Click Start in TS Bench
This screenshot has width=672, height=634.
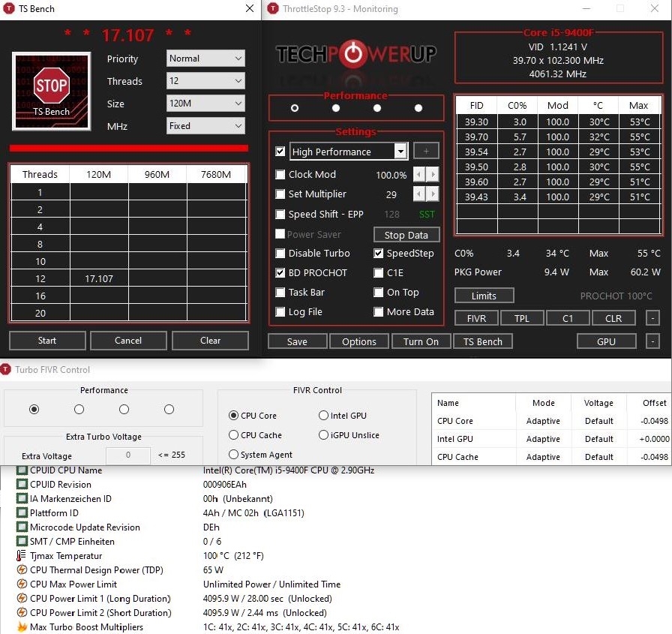[47, 341]
